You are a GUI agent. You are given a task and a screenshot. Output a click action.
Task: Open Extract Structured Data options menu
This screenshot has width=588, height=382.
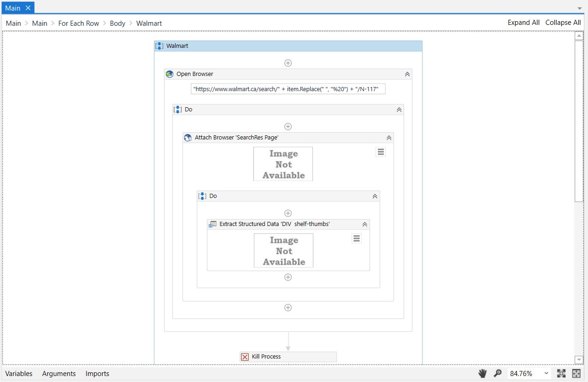coord(357,238)
